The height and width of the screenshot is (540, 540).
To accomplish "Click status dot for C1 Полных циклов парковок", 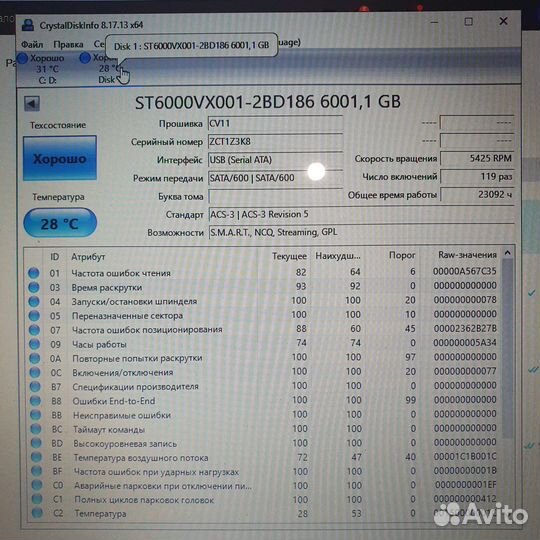I will pyautogui.click(x=37, y=500).
